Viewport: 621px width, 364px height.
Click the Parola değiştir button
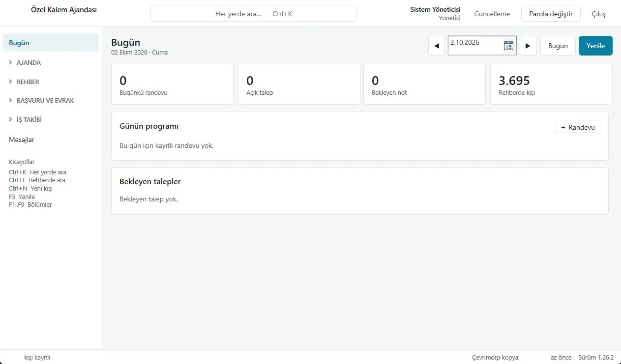pyautogui.click(x=551, y=14)
